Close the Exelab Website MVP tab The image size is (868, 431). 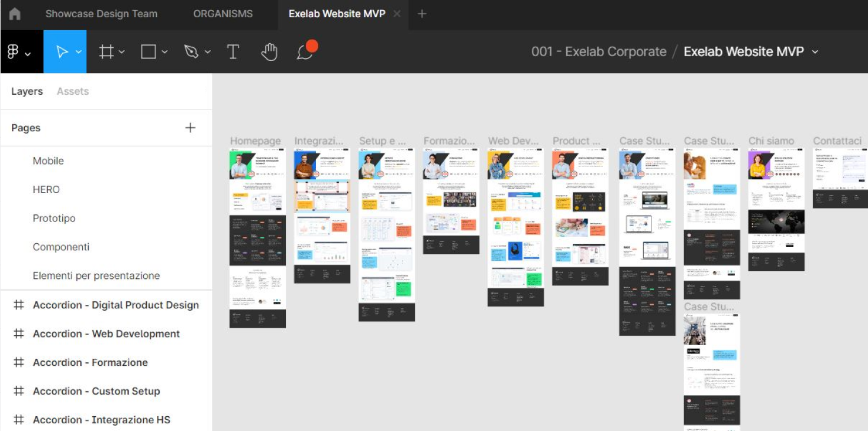tap(397, 14)
